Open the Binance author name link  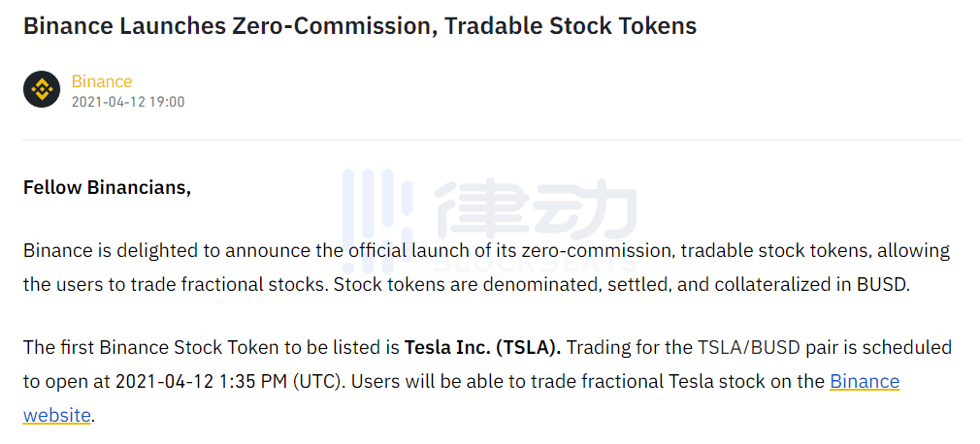[102, 81]
